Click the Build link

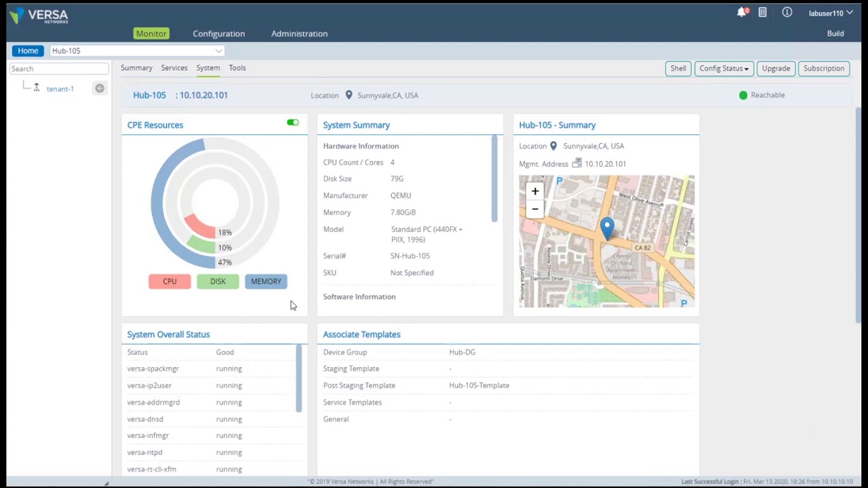pos(835,33)
